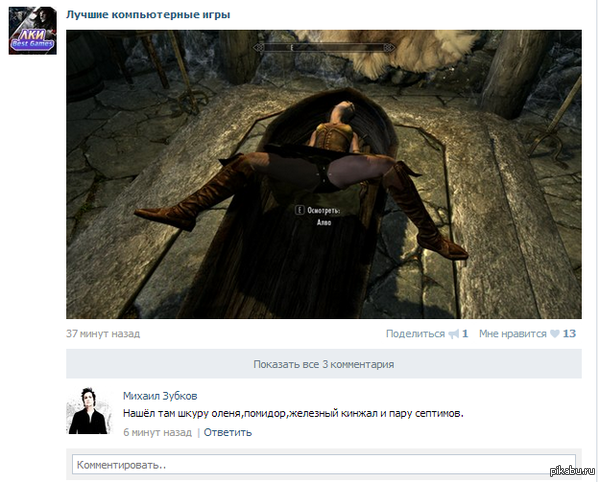Open the Михаил Зубков profile name link

pyautogui.click(x=160, y=396)
